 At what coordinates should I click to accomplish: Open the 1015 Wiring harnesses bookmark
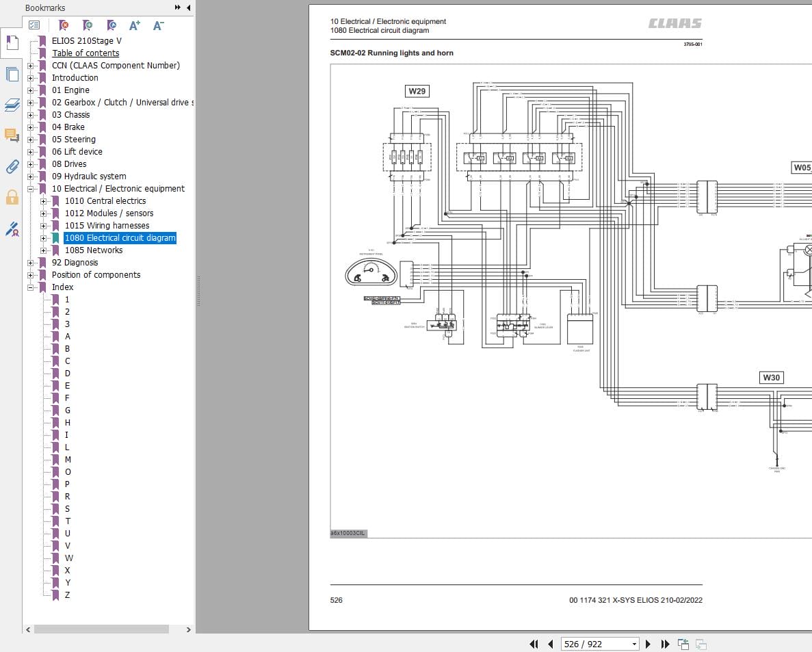coord(107,225)
